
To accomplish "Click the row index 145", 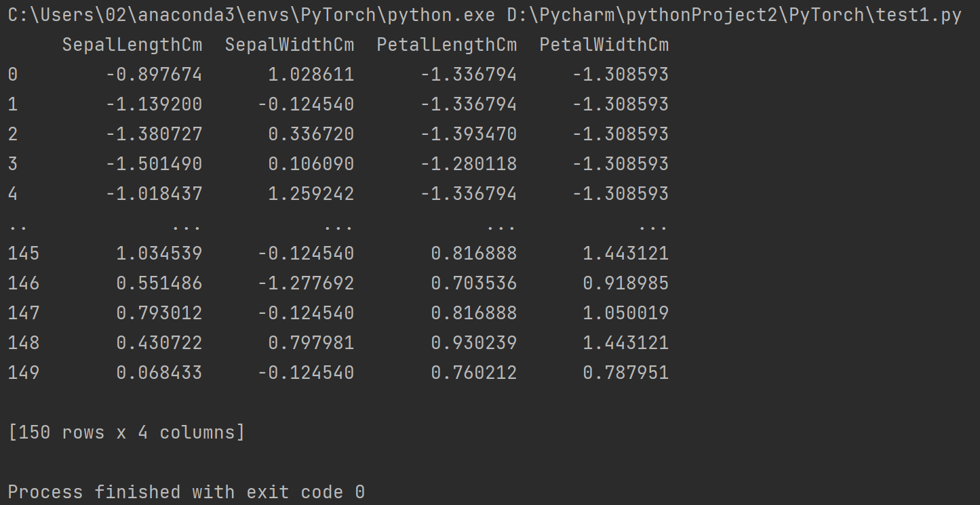I will point(24,254).
